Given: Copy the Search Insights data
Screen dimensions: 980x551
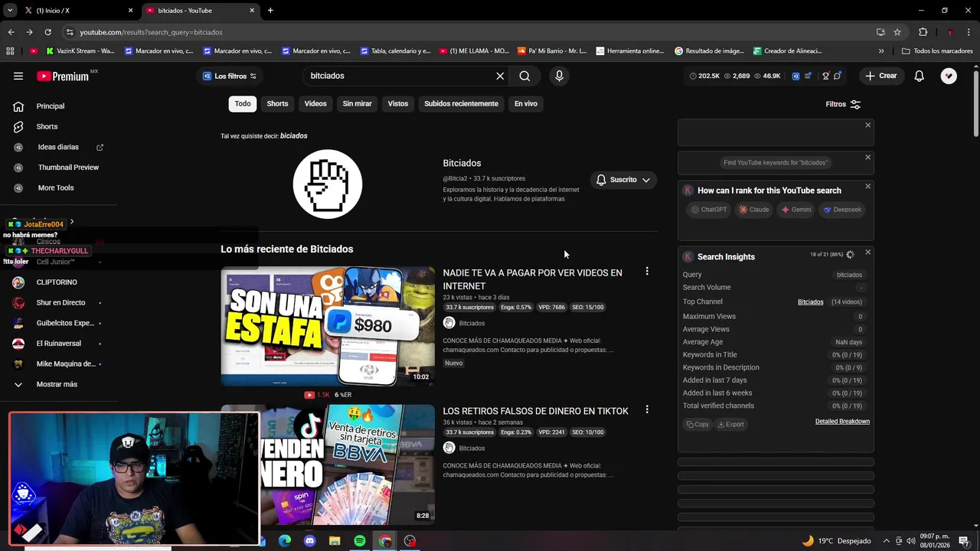Looking at the screenshot, I should point(697,424).
